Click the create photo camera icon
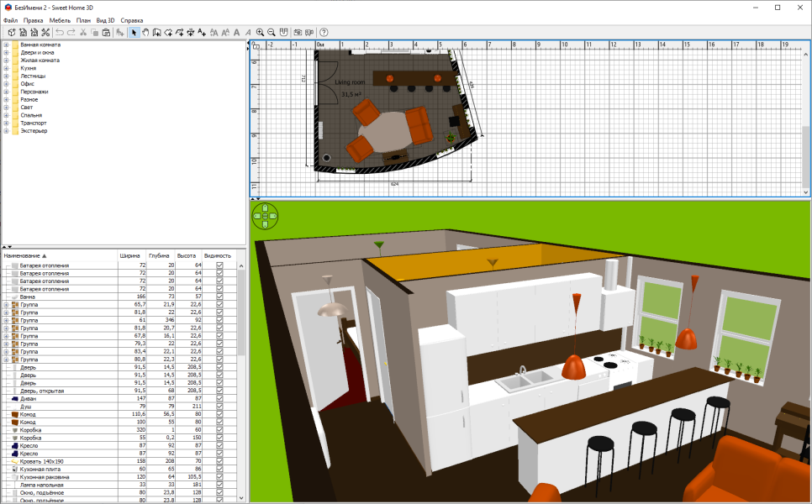Viewport: 812px width, 504px height. coord(298,33)
